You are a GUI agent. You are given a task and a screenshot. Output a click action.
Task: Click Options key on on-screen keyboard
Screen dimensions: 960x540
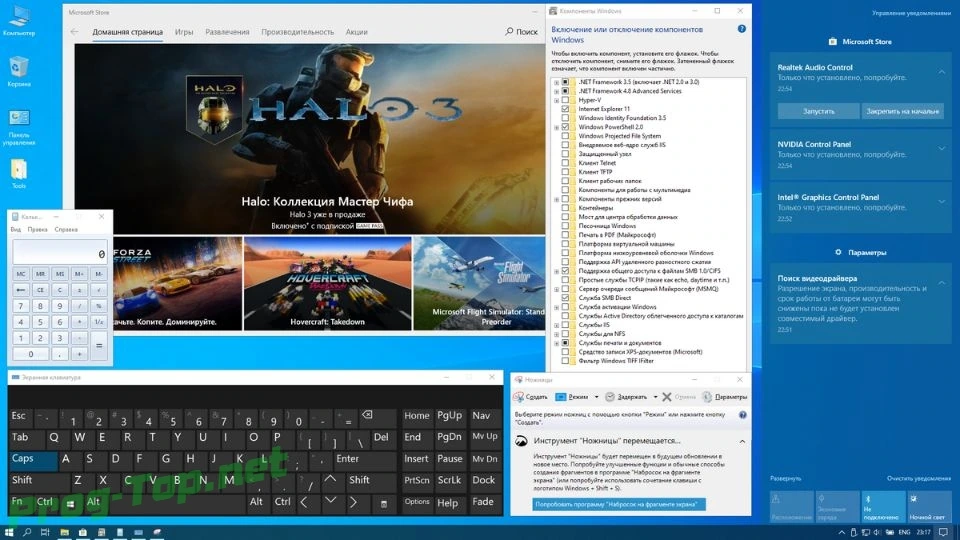coord(417,501)
